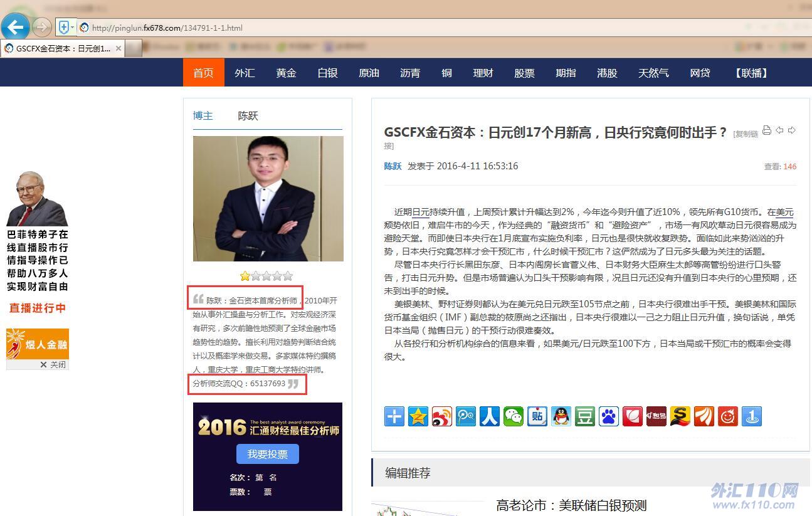The width and height of the screenshot is (812, 516).
Task: Go to previous article with left arrow icon
Action: 779,130
